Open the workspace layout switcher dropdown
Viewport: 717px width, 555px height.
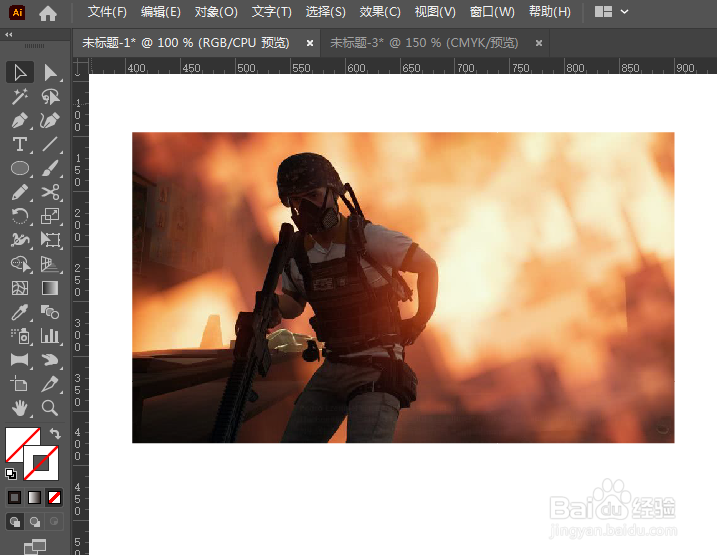612,12
